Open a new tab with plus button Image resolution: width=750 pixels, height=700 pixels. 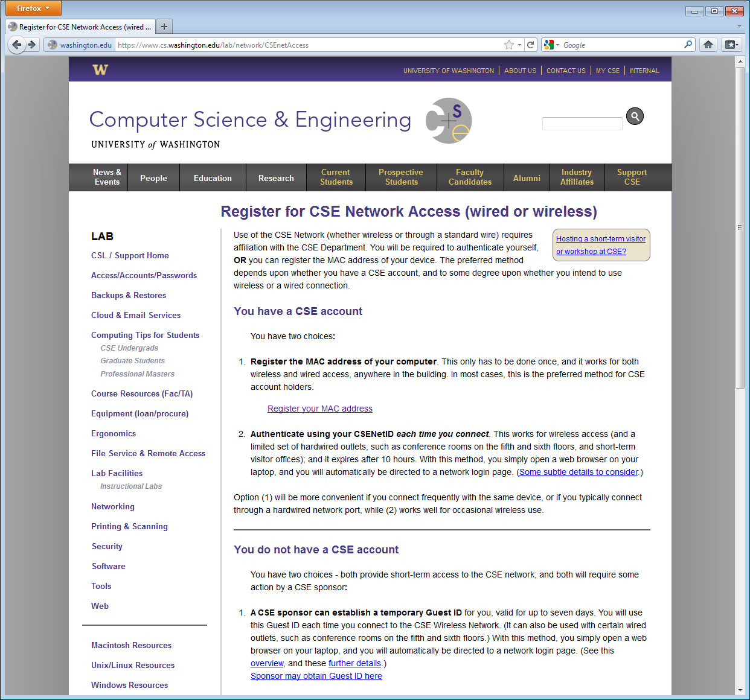(x=164, y=27)
